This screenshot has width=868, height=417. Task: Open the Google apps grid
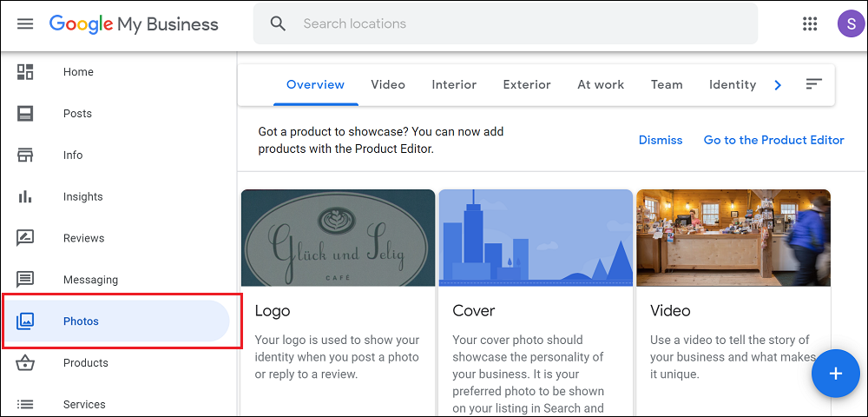(x=810, y=23)
